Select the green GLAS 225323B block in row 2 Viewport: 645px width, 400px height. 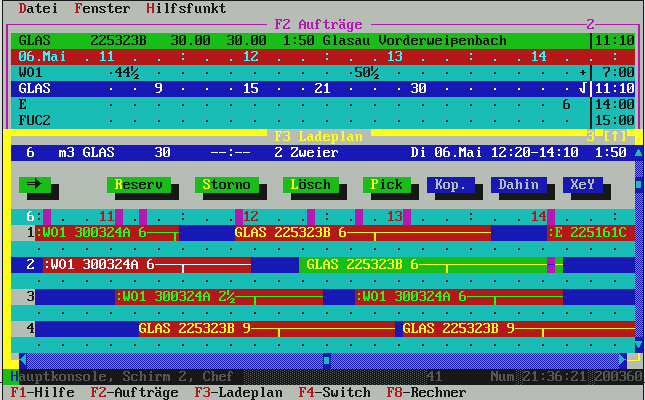point(422,265)
